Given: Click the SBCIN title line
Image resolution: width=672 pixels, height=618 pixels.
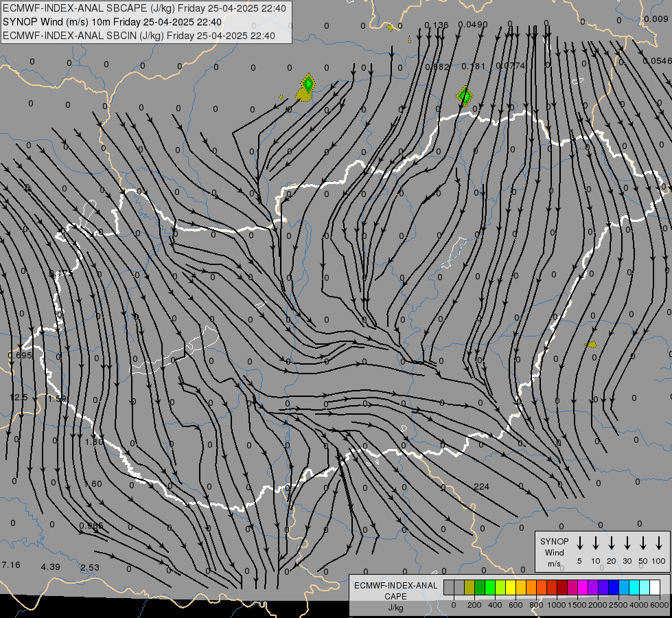Looking at the screenshot, I should tap(139, 36).
